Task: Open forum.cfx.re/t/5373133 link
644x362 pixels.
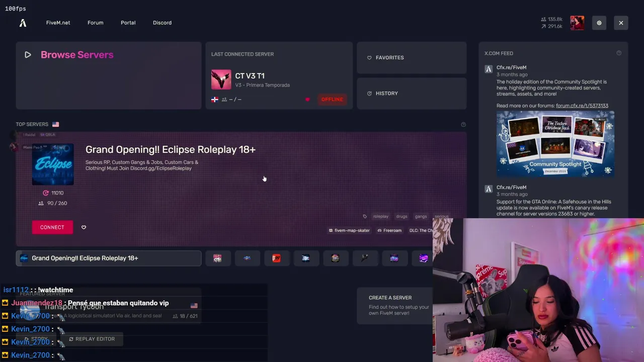Action: tap(582, 106)
